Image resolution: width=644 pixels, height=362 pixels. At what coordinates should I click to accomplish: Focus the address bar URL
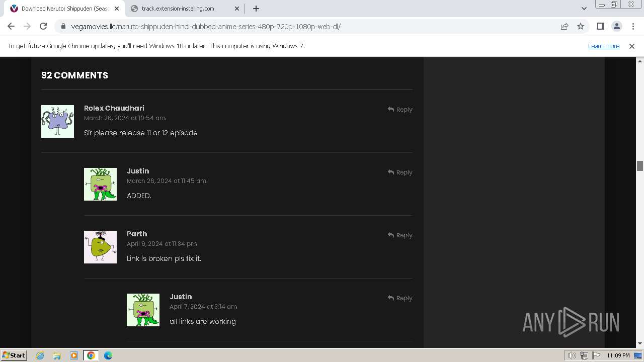click(205, 26)
